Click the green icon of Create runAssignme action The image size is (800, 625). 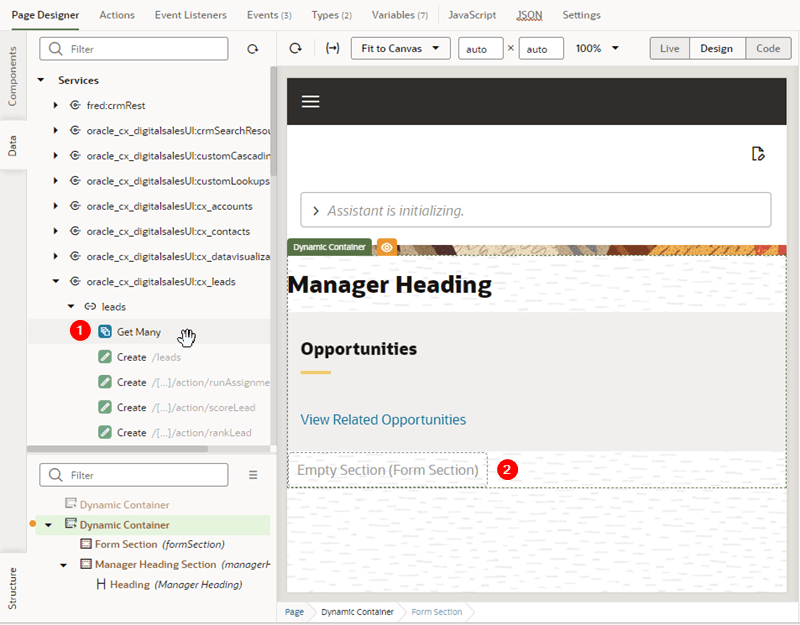click(105, 382)
